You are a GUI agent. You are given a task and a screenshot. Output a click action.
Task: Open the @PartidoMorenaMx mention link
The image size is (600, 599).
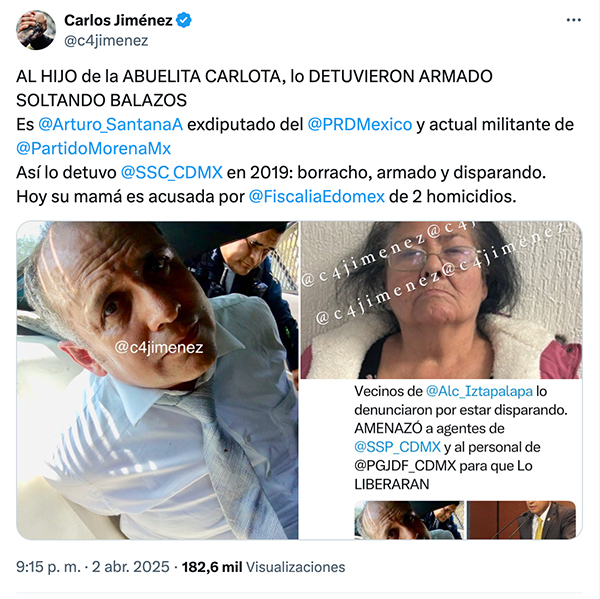[93, 149]
